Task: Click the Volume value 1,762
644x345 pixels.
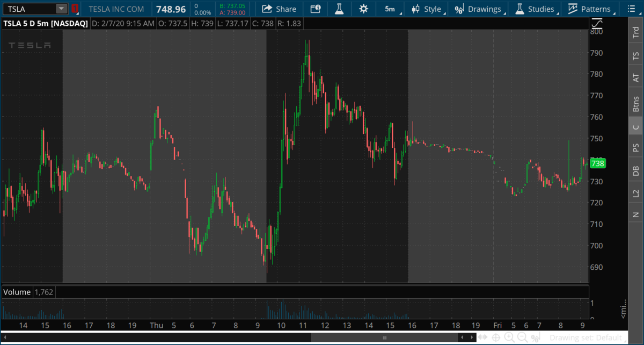Action: pos(43,292)
